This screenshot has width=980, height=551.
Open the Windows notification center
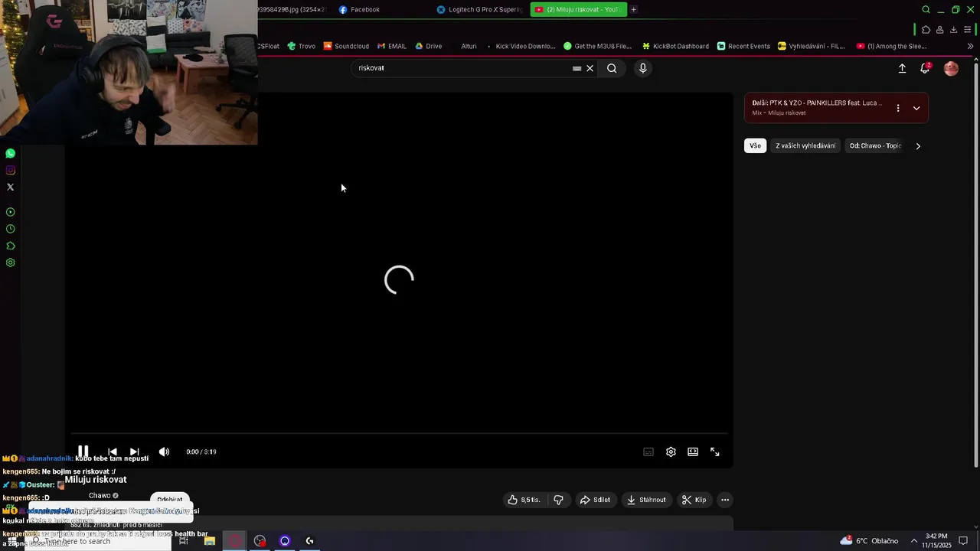tap(963, 541)
